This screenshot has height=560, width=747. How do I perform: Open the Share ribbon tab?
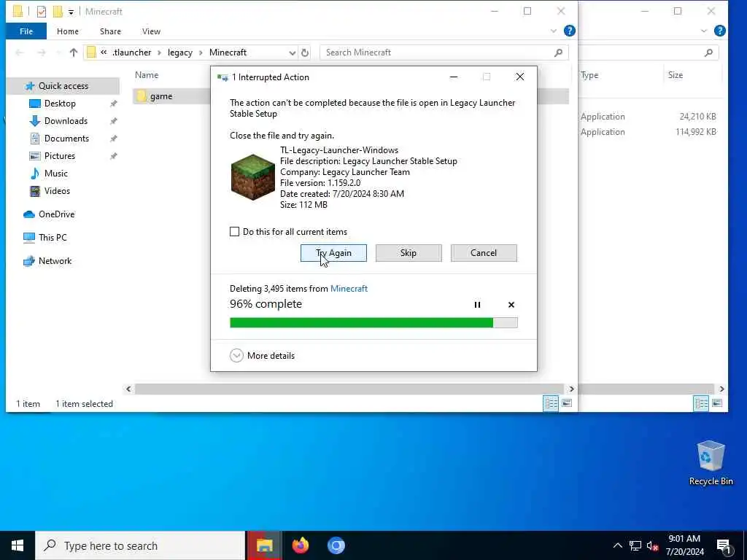[110, 31]
